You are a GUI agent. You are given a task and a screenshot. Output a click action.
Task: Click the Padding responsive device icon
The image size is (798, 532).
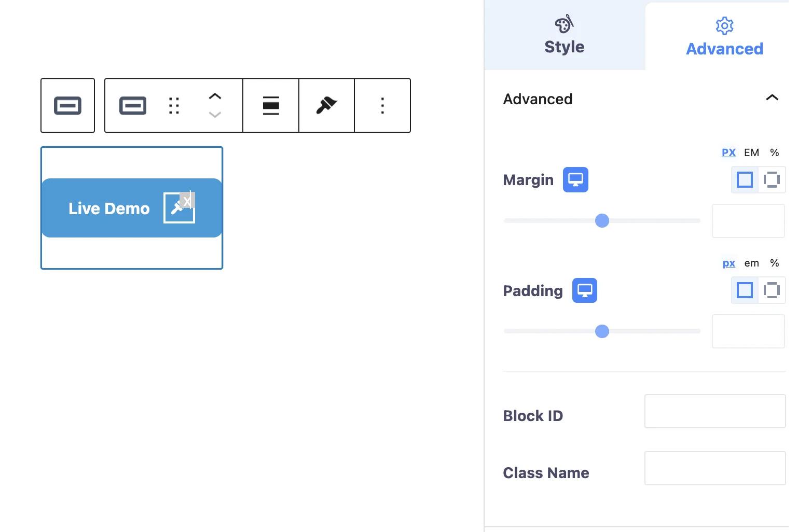[584, 290]
